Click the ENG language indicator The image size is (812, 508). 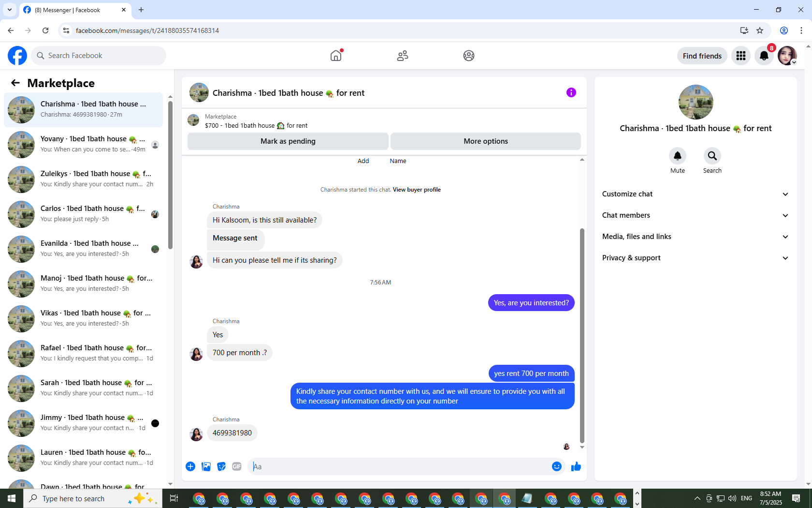click(747, 498)
